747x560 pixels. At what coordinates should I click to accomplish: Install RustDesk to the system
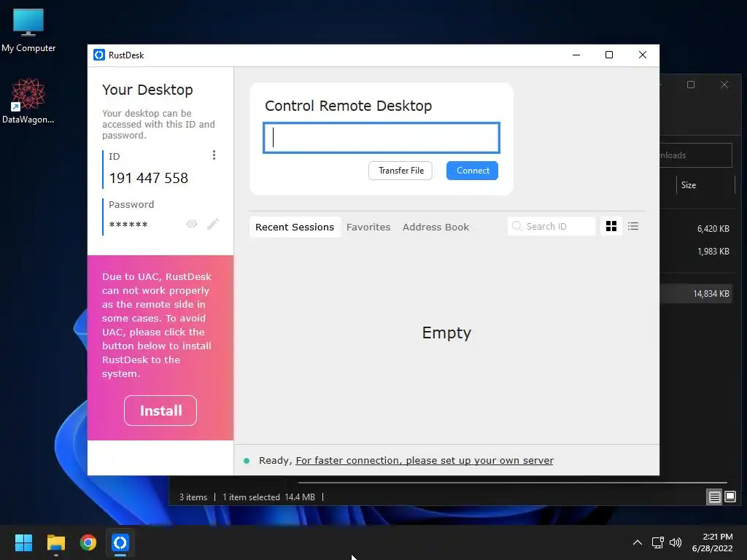(x=160, y=411)
